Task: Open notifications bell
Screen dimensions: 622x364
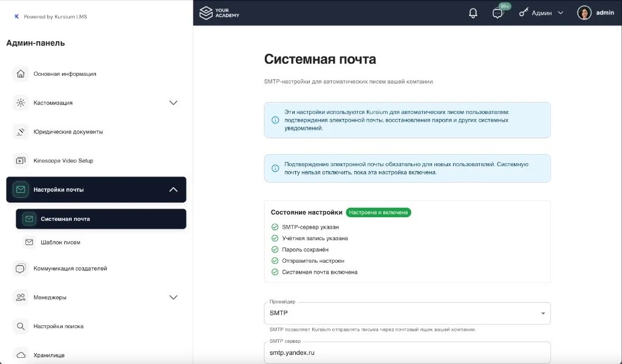Action: point(473,13)
